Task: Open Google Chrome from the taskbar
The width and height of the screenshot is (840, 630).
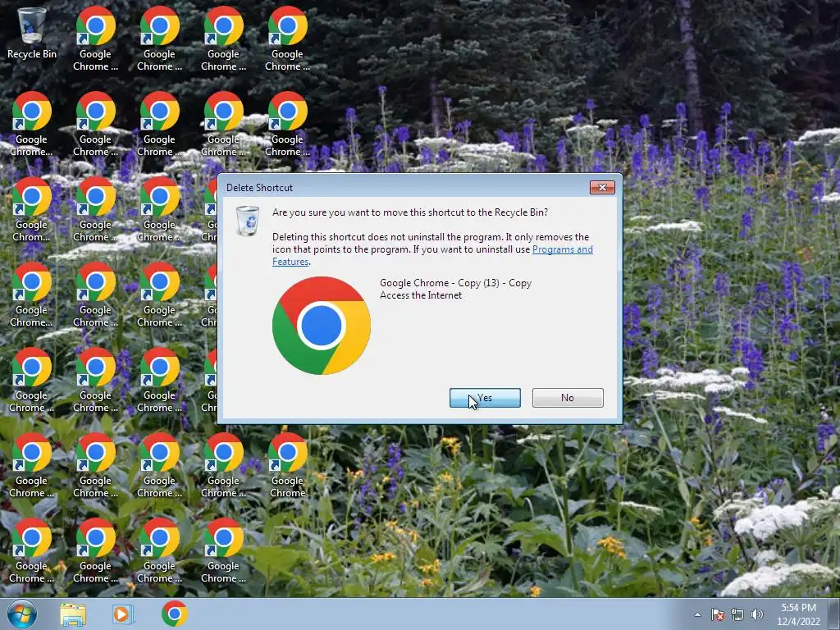Action: [174, 614]
